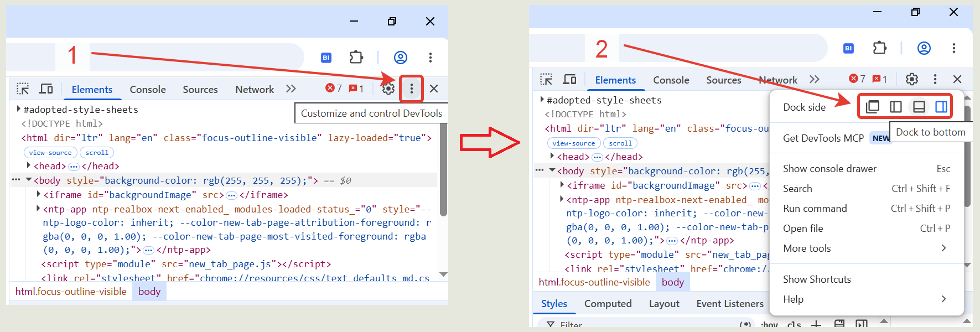The image size is (980, 332).
Task: Expand the #adopted-style-sheets node in screenshot 1
Action: (19, 109)
